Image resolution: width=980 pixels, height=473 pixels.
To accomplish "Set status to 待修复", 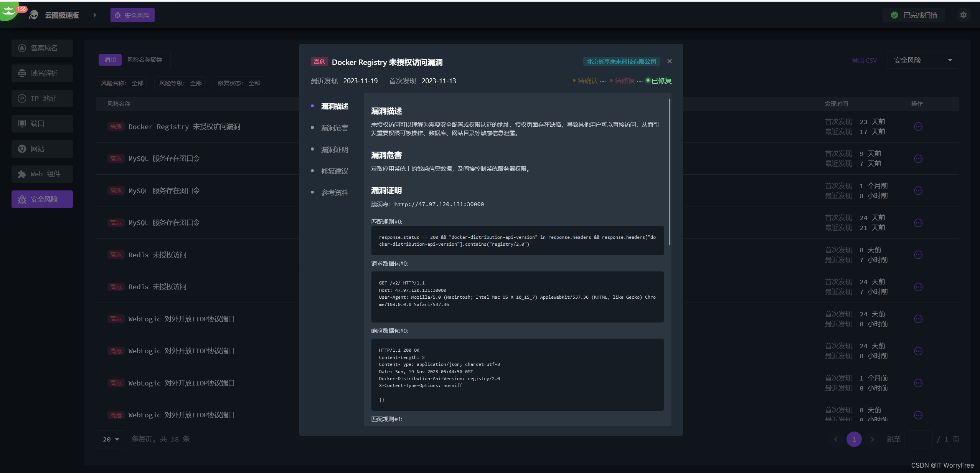I will click(622, 81).
